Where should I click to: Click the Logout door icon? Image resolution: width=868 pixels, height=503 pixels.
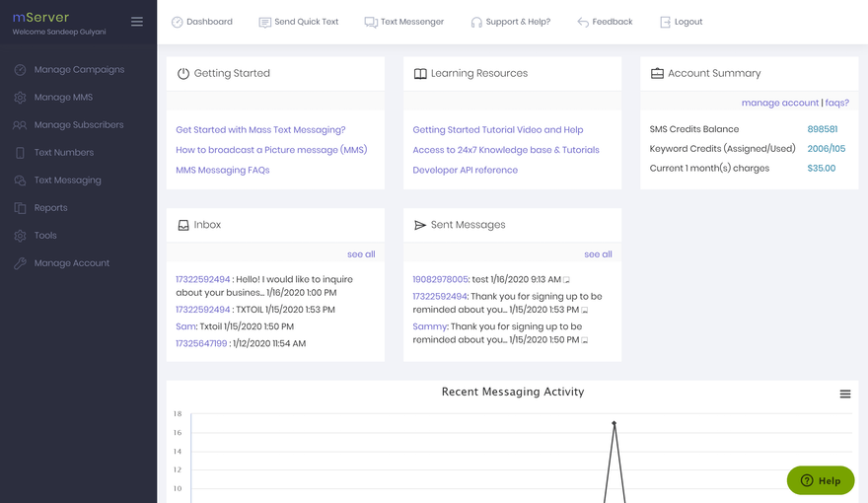pyautogui.click(x=665, y=22)
